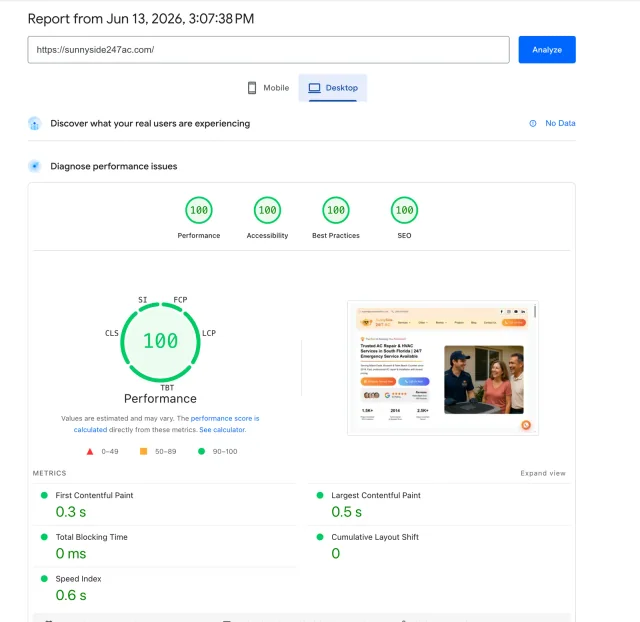Image resolution: width=640 pixels, height=622 pixels.
Task: Focus the URL input field
Action: (268, 50)
